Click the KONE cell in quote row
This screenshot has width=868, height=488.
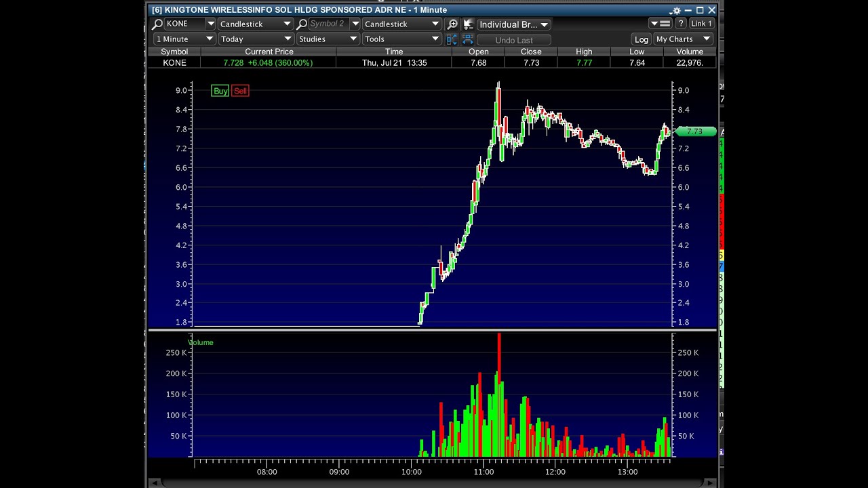174,62
